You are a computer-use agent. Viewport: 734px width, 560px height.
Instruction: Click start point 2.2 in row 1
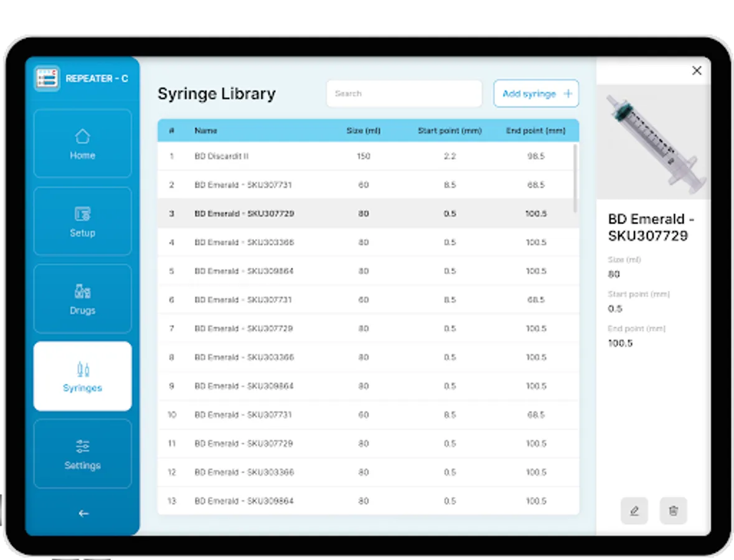pyautogui.click(x=449, y=156)
